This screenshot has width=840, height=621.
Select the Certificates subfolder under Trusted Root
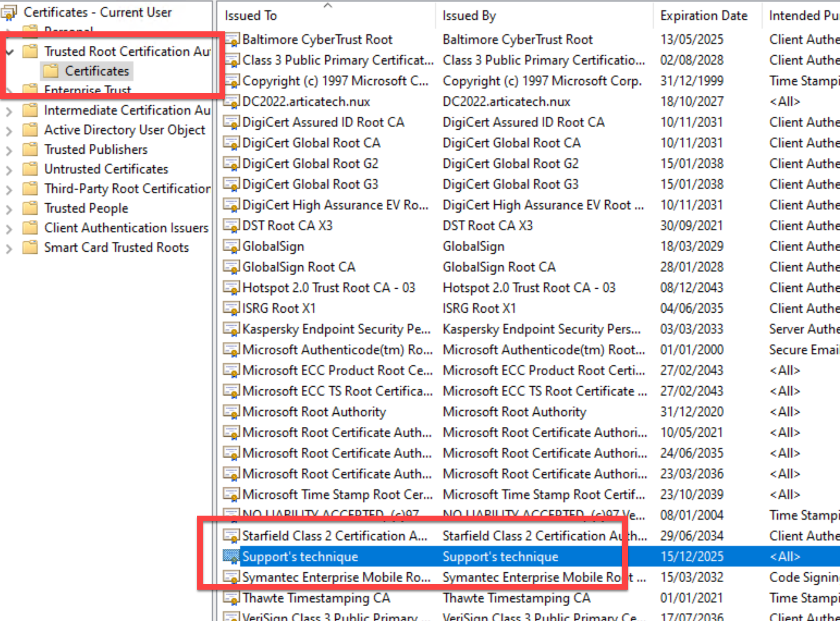point(97,71)
